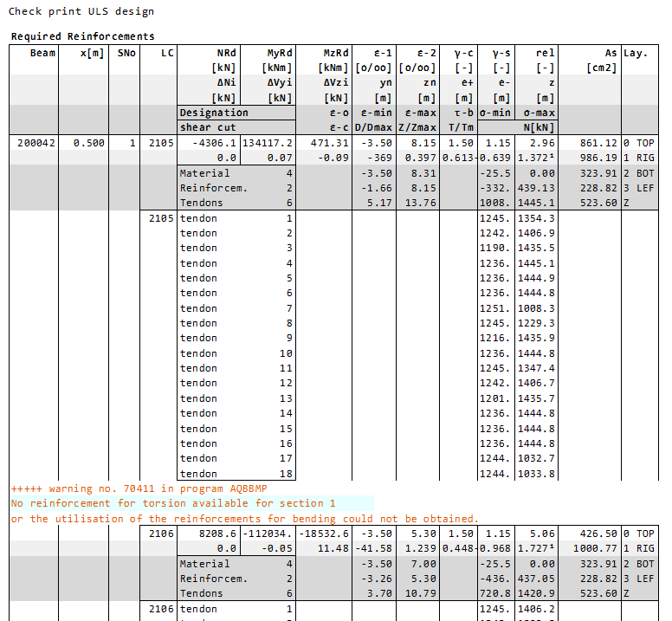Click the 'Check print ULS design' title
This screenshot has width=672, height=621.
(x=81, y=11)
